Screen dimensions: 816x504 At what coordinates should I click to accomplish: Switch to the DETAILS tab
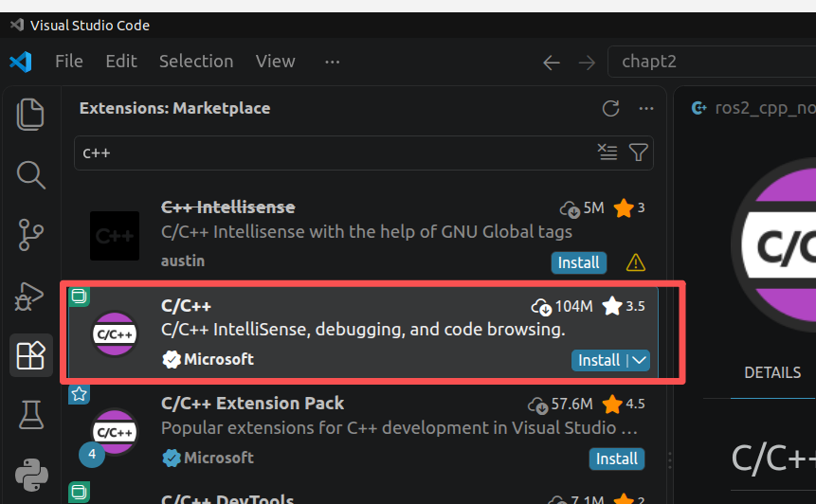point(772,372)
